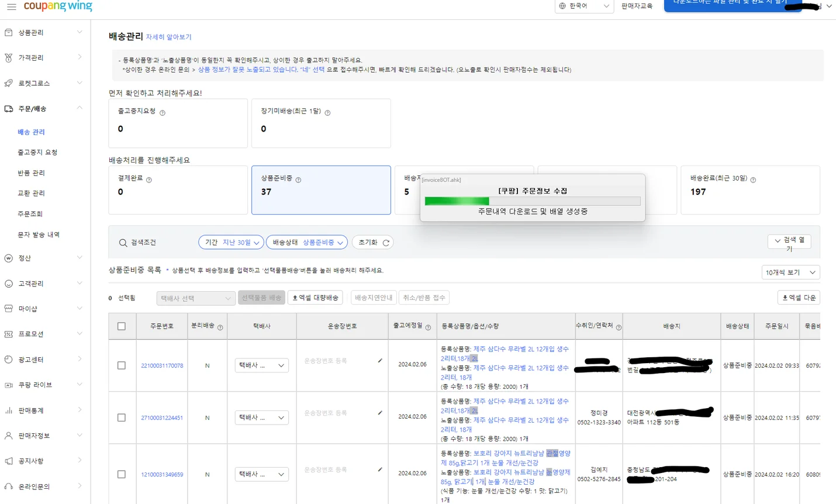Click the 초기화 reset button
Image resolution: width=836 pixels, height=504 pixels.
(x=372, y=242)
